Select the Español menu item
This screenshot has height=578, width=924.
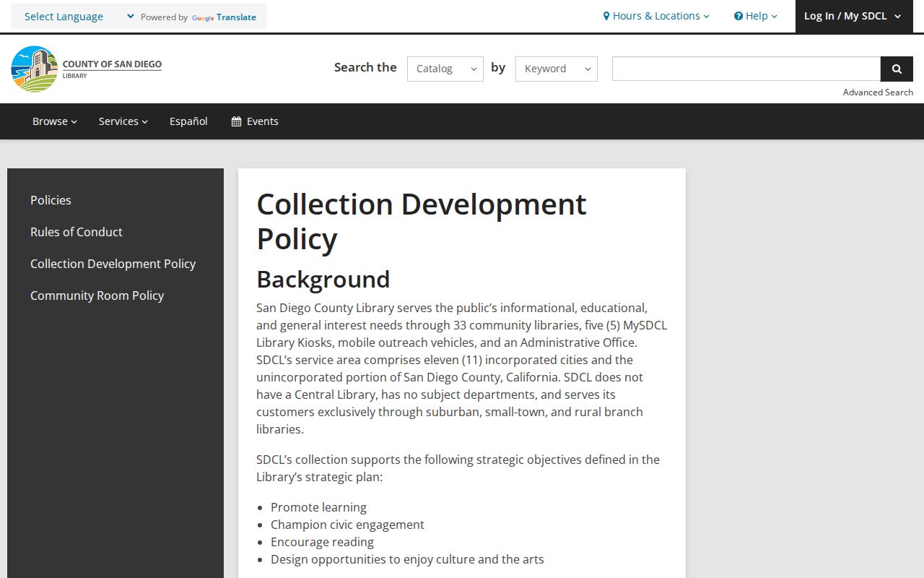pyautogui.click(x=188, y=121)
